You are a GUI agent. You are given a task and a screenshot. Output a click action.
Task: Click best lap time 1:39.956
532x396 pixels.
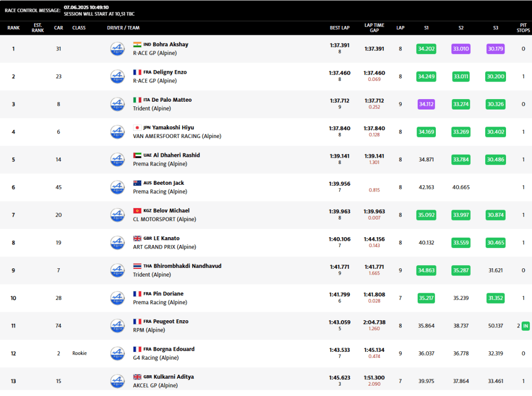(340, 184)
